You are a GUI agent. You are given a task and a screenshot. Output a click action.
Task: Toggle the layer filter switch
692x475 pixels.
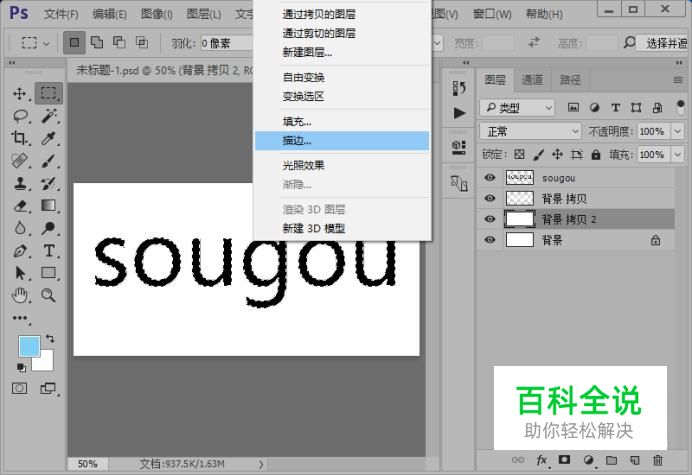pyautogui.click(x=680, y=107)
